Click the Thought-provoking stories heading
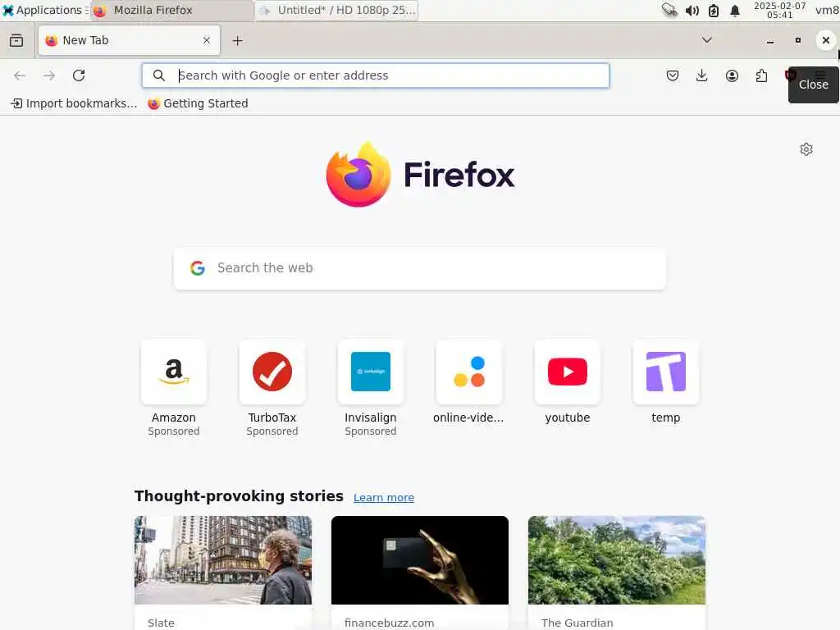This screenshot has height=630, width=840. [239, 496]
